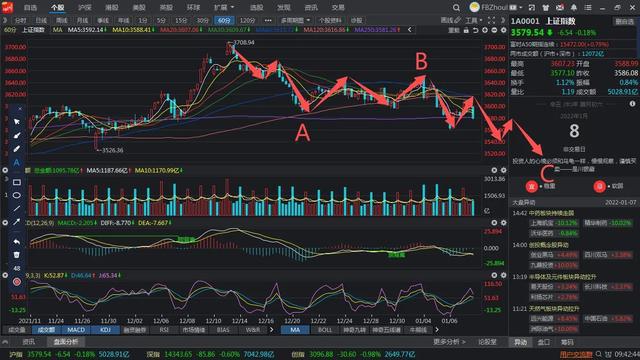Viewport: 640px width, 360px height.
Task: Open the 自选 menu tab
Action: 30,7
